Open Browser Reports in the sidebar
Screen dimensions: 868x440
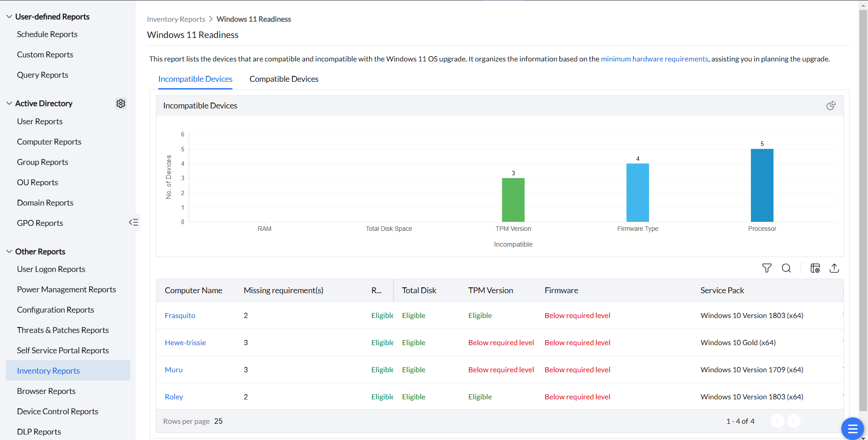(x=46, y=391)
